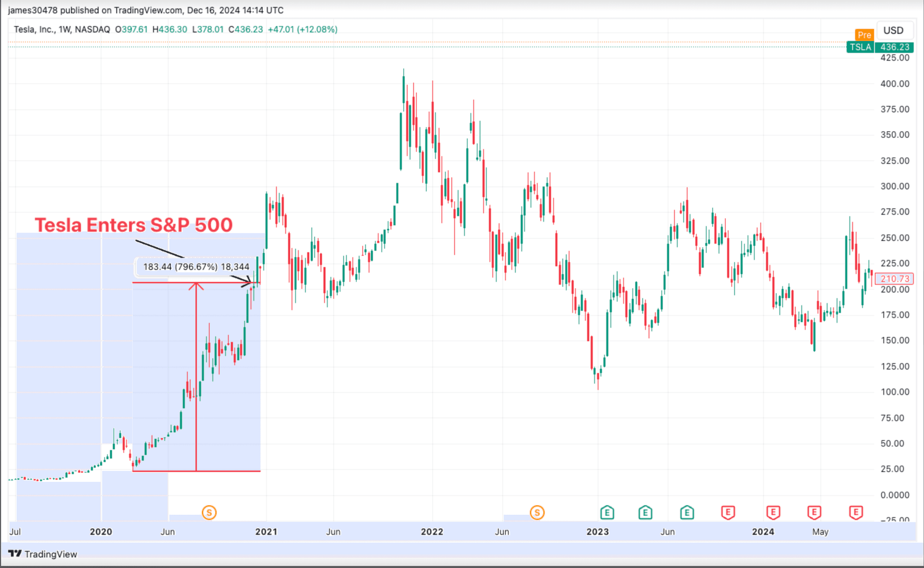
Task: Click the orange Pre pre-market badge
Action: point(864,35)
